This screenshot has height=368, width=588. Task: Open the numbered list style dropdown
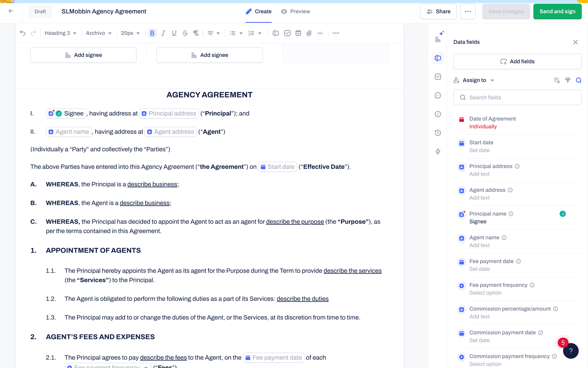click(260, 33)
